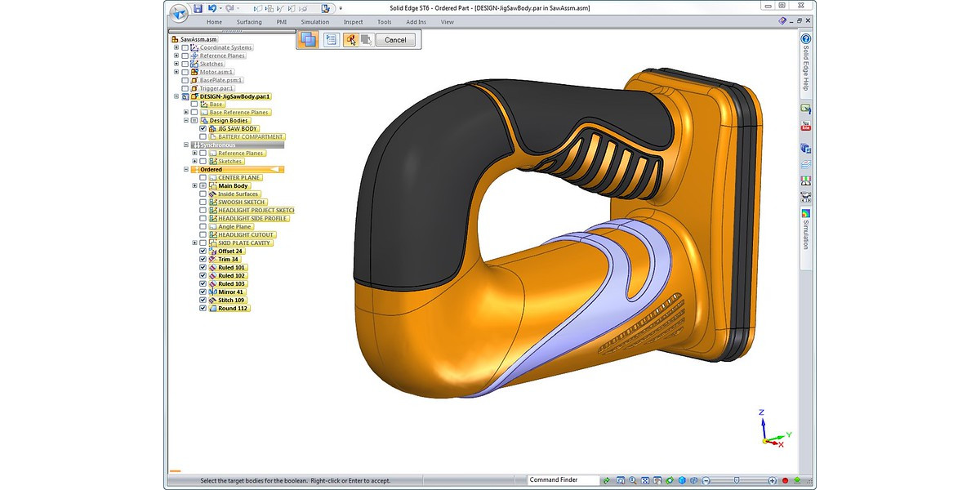Toggle the Round 112 feature checkbox

[x=203, y=309]
